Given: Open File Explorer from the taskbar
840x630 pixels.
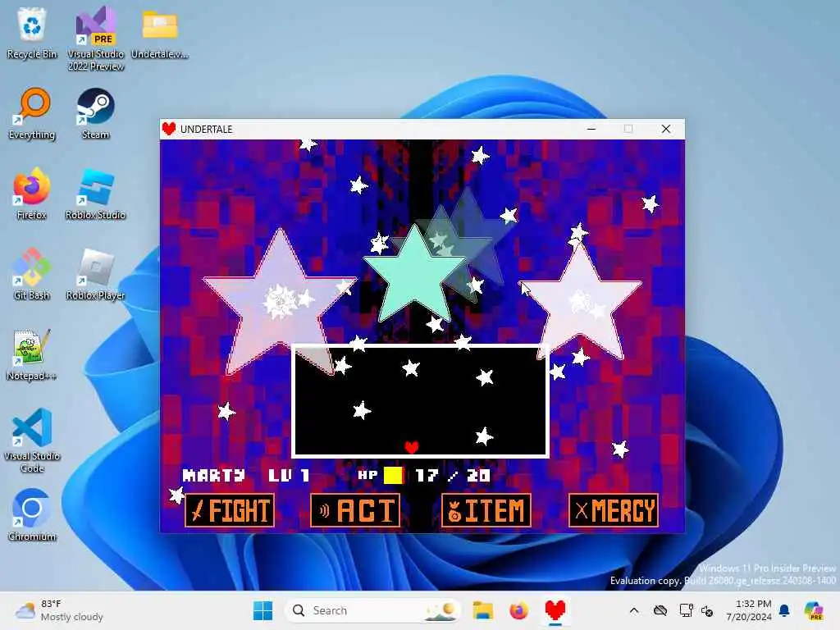Looking at the screenshot, I should click(x=482, y=610).
